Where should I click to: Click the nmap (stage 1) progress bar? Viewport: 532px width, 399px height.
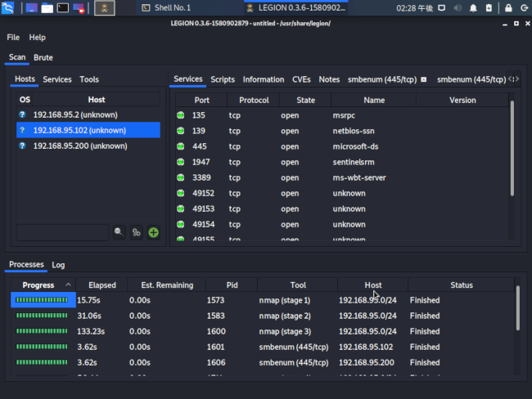point(43,300)
